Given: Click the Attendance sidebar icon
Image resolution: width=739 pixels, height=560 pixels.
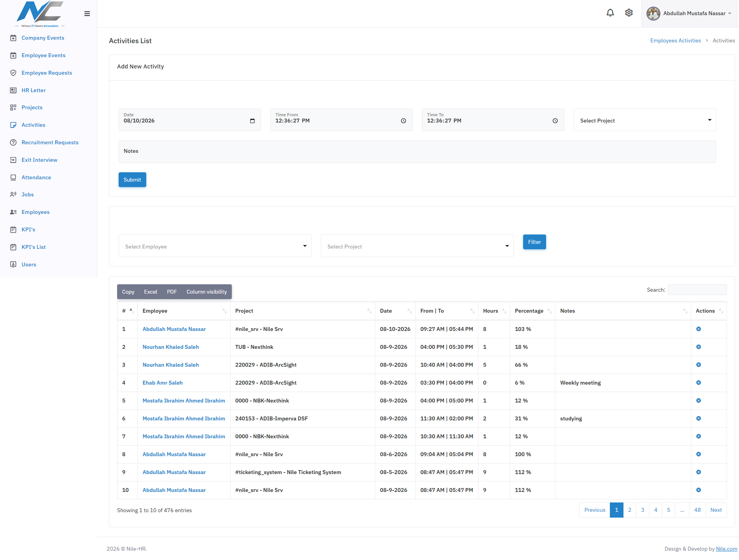Looking at the screenshot, I should 13,177.
